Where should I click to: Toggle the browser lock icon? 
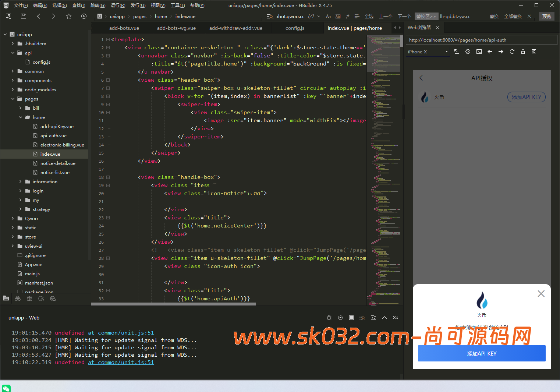[x=523, y=52]
